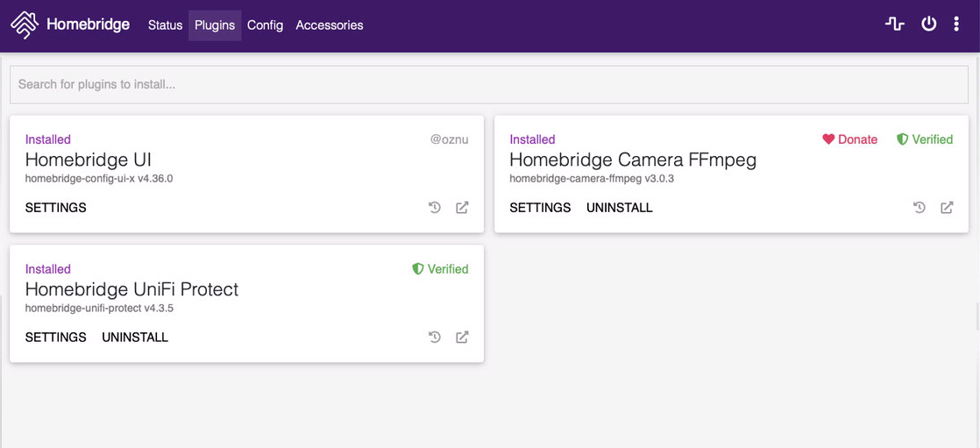Click Donate for Camera FFmpeg
This screenshot has width=980, height=448.
[x=850, y=139]
